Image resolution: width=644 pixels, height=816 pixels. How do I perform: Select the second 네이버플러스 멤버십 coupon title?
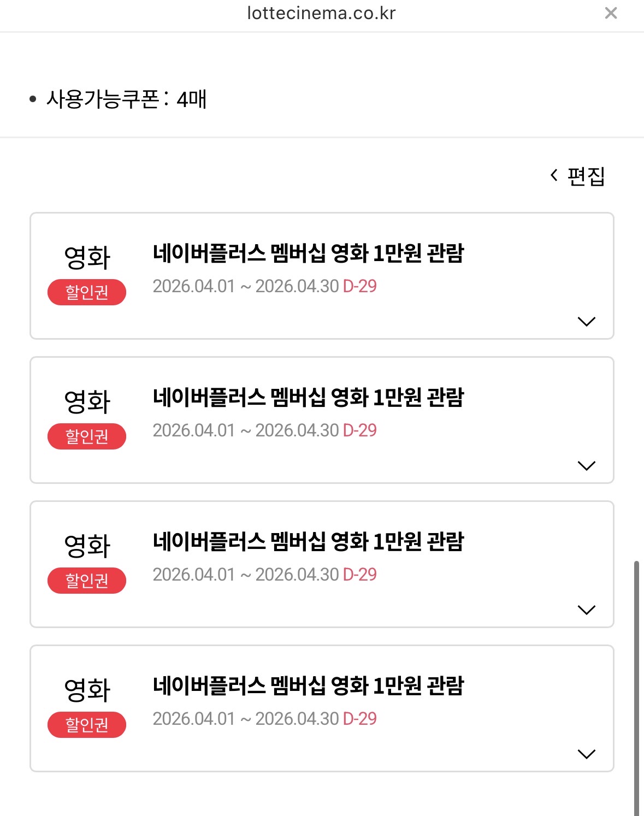pos(308,397)
